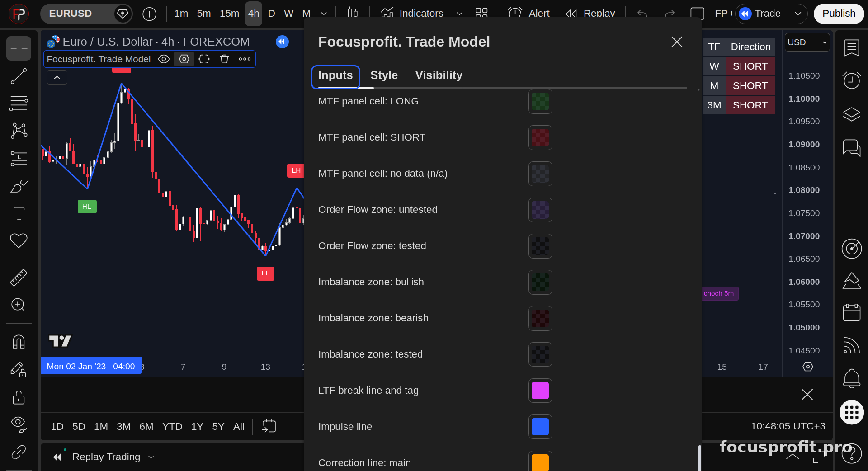
Task: Open indicator source code braces icon
Action: coord(204,59)
